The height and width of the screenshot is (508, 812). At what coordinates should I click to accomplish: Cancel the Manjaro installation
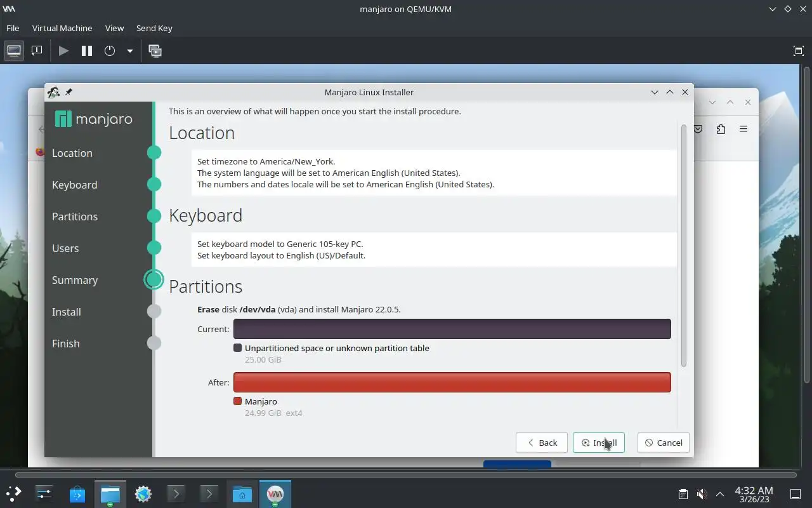pyautogui.click(x=664, y=443)
